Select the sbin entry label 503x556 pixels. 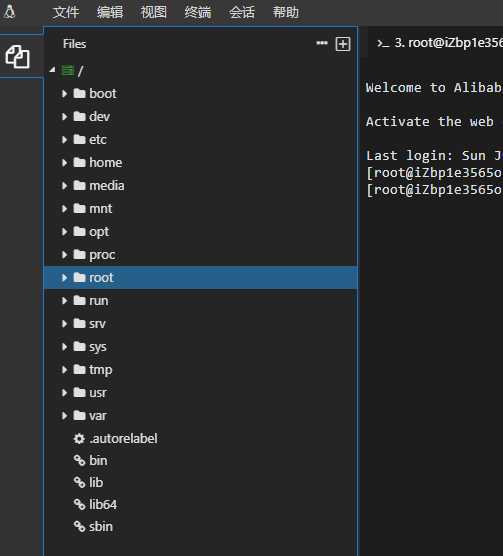[x=101, y=527]
